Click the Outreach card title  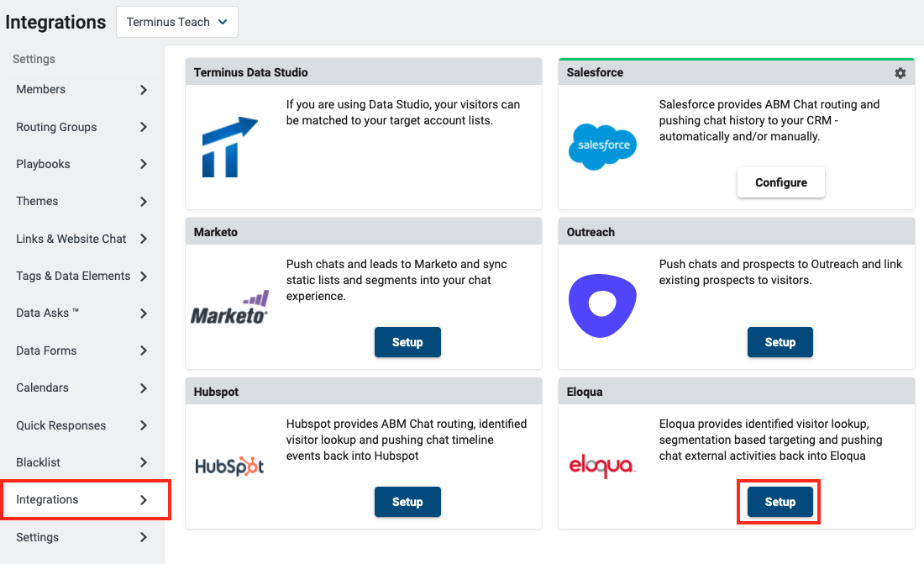click(x=591, y=233)
